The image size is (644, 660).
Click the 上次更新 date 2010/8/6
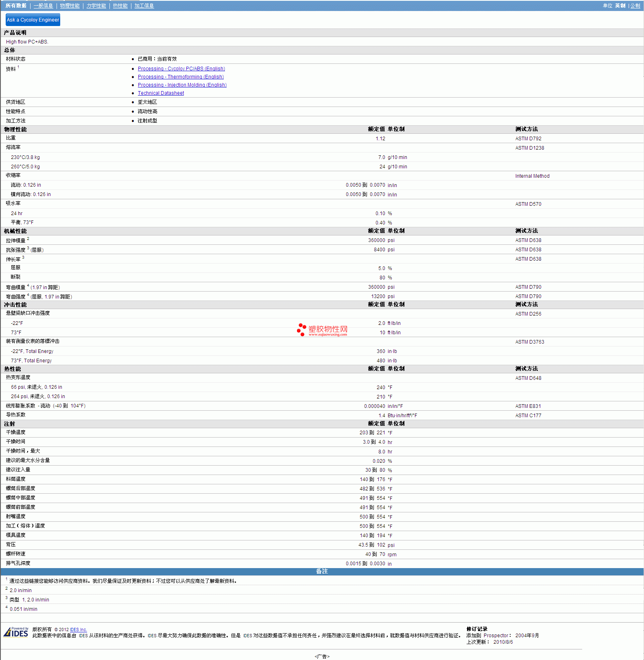point(503,642)
